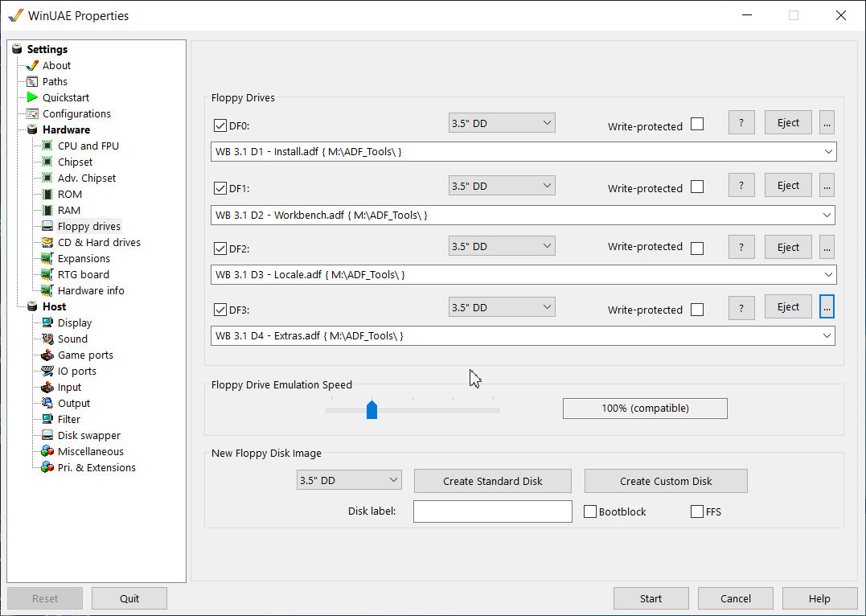
Task: Uncheck the DF2: drive checkbox
Action: [x=220, y=248]
